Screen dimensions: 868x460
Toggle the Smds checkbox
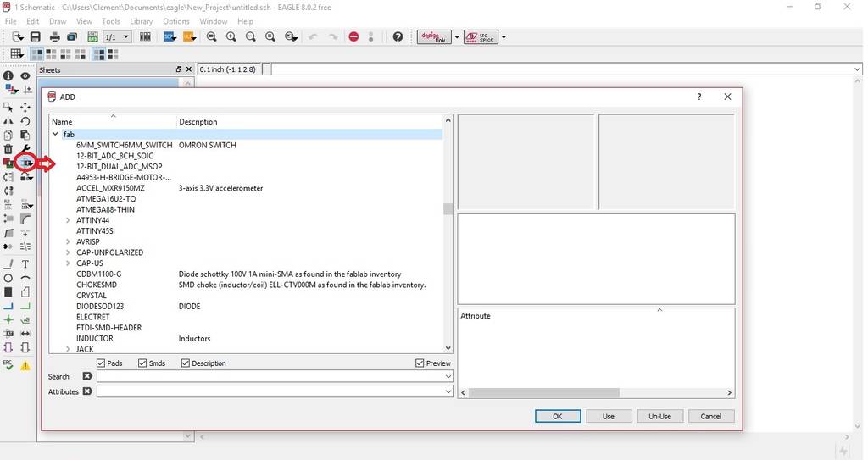pyautogui.click(x=142, y=363)
